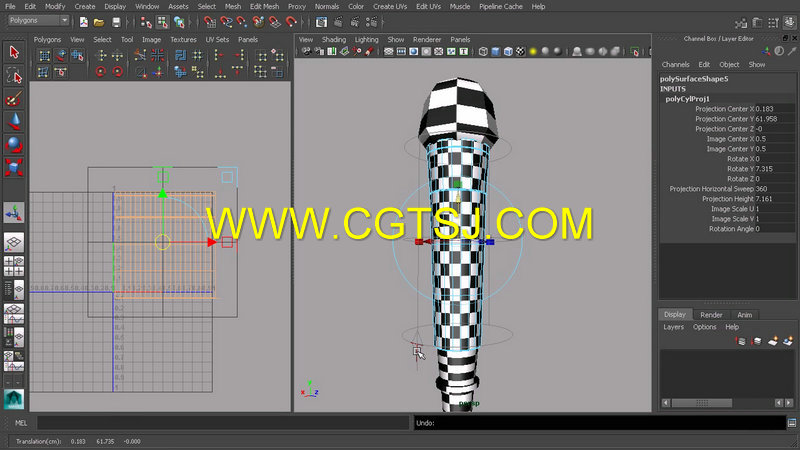Viewport: 800px width, 450px height.
Task: Toggle wireframe cube shading in viewport
Action: (483, 52)
